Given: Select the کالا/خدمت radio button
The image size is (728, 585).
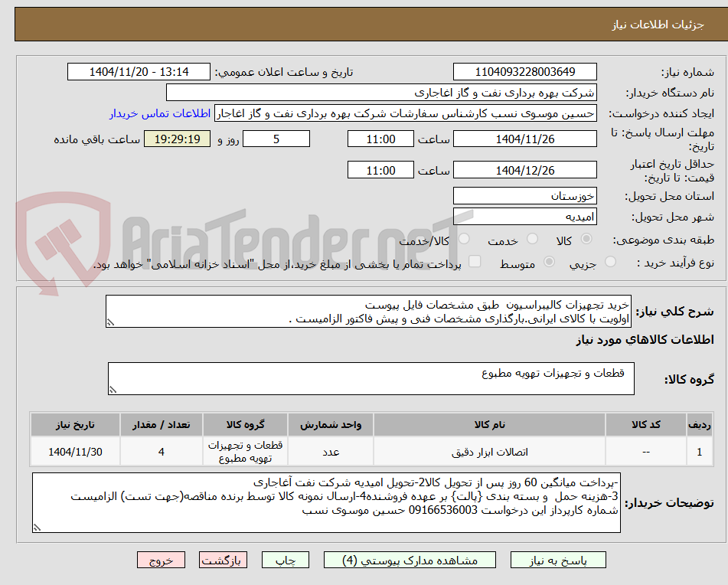Looking at the screenshot, I should point(464,239).
